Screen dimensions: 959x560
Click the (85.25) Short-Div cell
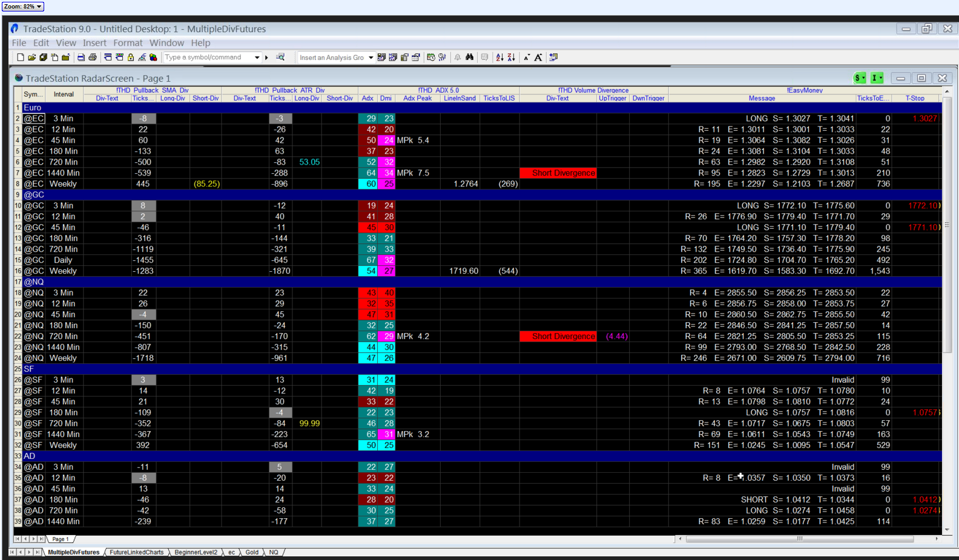(x=206, y=184)
